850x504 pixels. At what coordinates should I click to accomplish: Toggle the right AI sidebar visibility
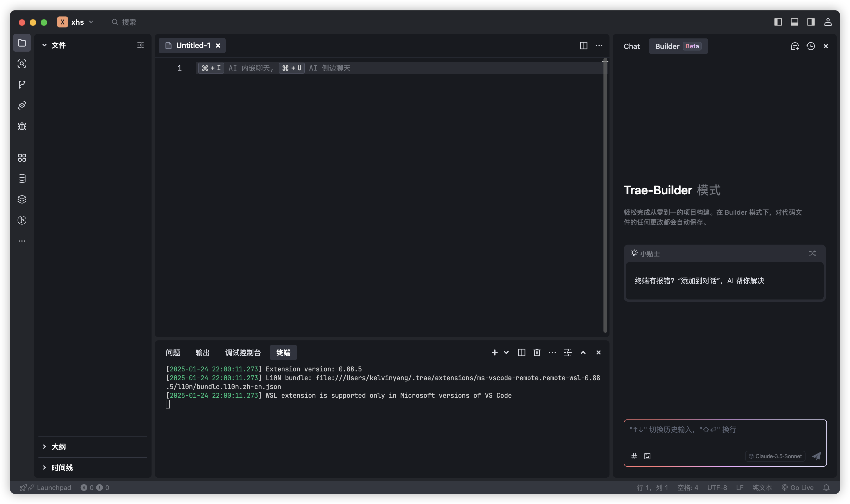click(811, 22)
